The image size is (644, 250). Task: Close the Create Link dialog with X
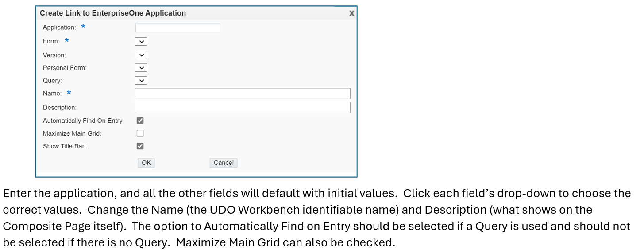pyautogui.click(x=351, y=13)
